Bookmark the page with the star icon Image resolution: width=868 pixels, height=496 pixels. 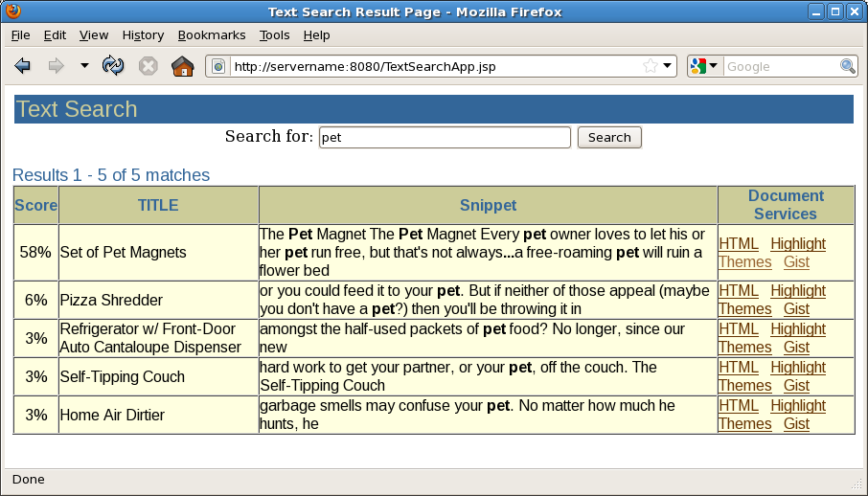click(651, 66)
